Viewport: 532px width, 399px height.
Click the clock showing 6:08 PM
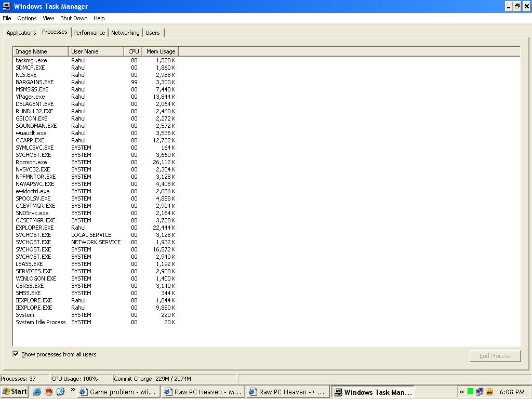point(512,392)
